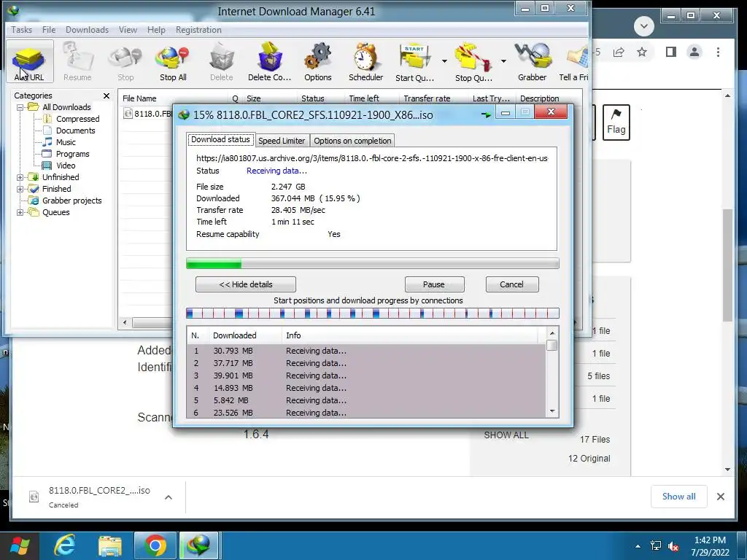This screenshot has width=747, height=560.
Task: Open the Windows Start button
Action: pos(20,545)
